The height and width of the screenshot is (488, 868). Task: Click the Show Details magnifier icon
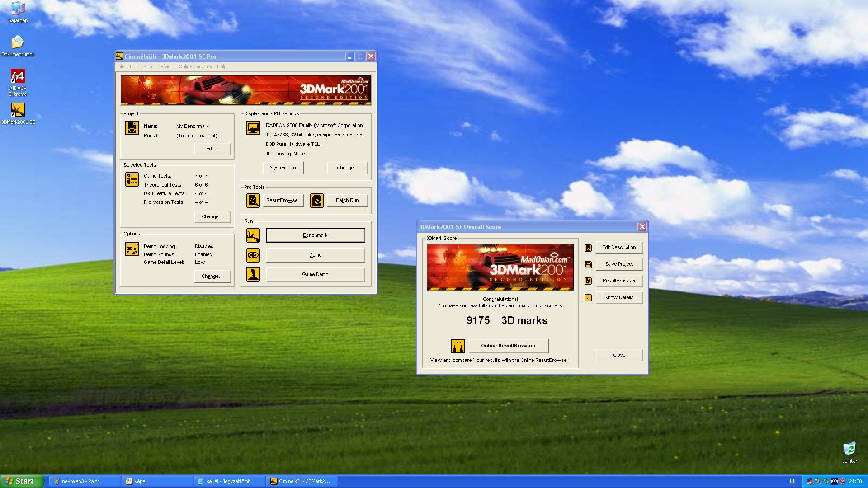pos(588,298)
